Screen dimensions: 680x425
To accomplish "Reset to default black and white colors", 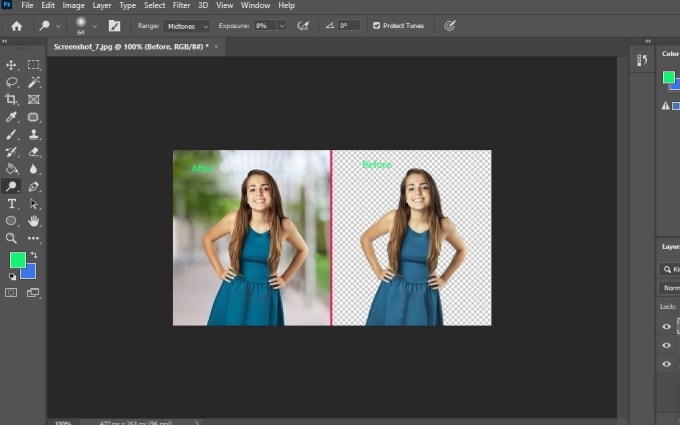I will [x=12, y=276].
